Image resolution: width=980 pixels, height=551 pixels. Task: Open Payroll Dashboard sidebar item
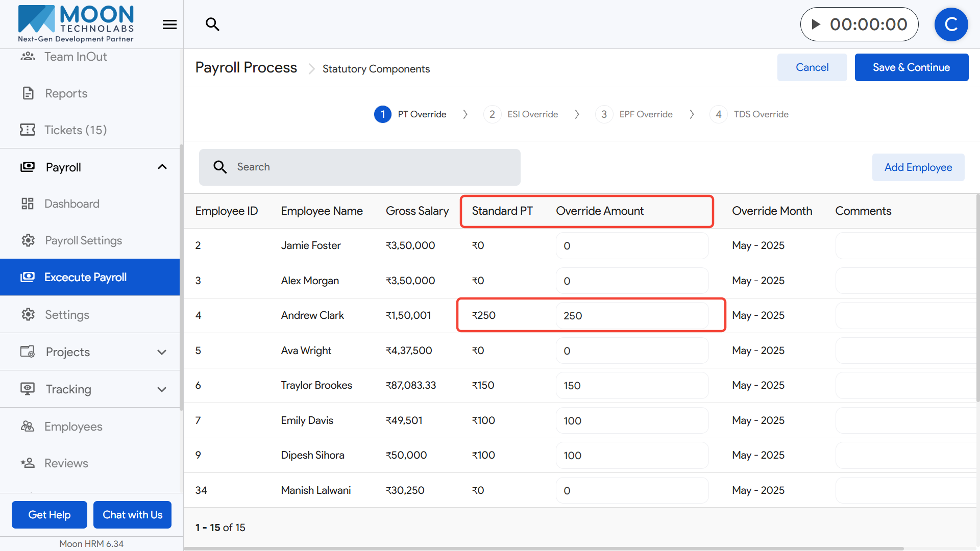71,204
